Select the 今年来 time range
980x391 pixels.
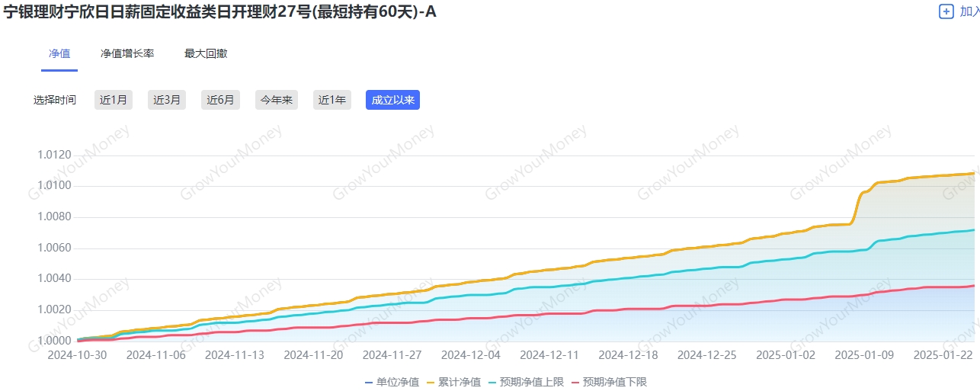coord(277,100)
